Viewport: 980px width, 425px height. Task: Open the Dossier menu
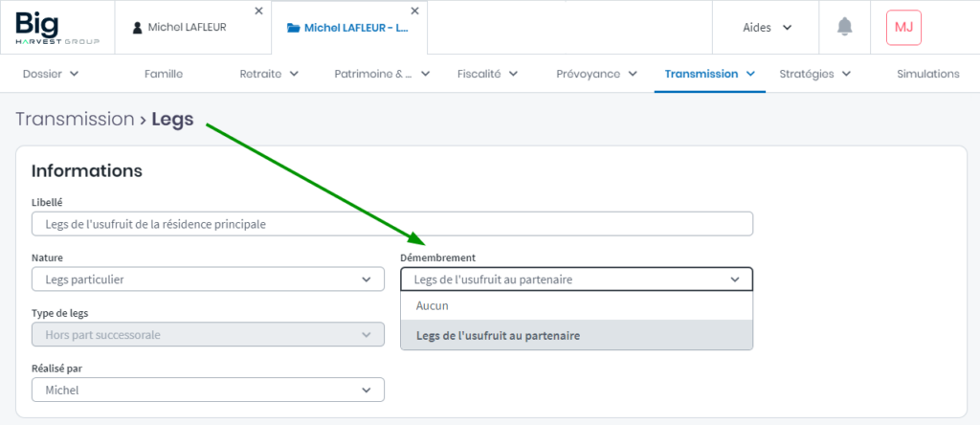(51, 74)
